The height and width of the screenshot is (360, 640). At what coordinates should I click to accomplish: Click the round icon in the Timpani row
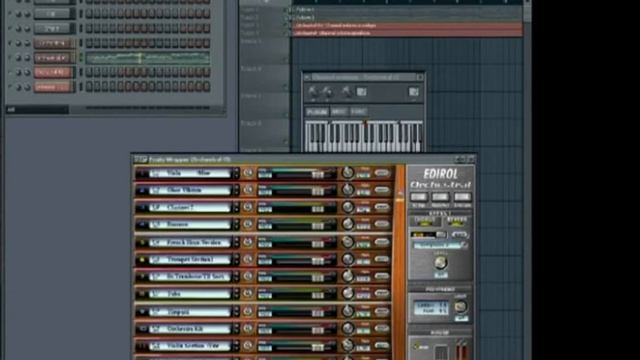(248, 311)
